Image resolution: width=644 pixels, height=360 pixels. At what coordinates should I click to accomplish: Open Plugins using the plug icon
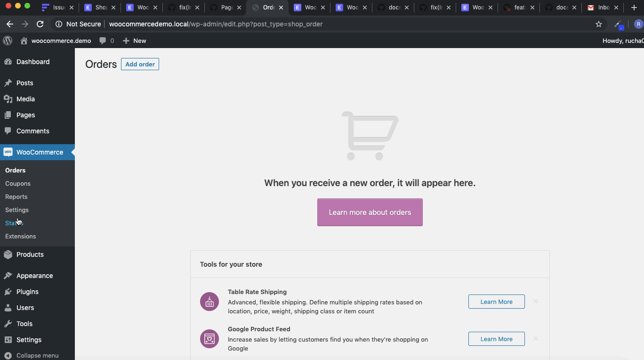point(9,292)
